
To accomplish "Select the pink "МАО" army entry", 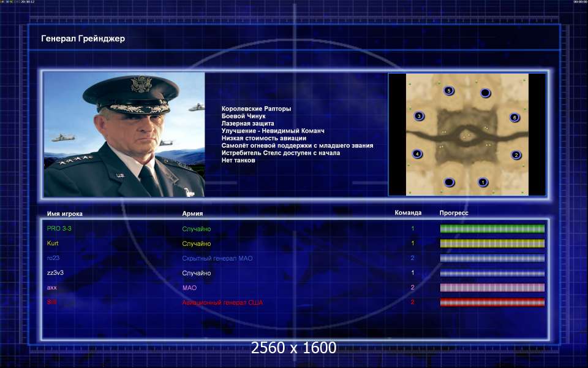I will [x=189, y=288].
